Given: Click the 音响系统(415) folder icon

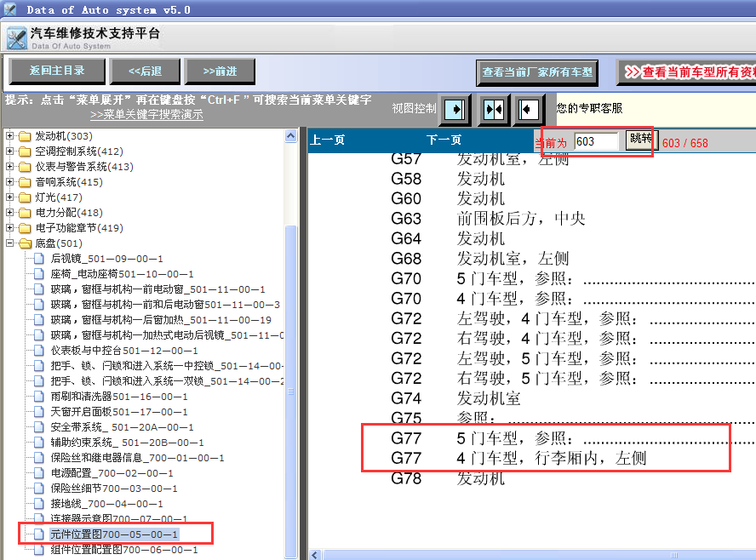Looking at the screenshot, I should pos(25,182).
